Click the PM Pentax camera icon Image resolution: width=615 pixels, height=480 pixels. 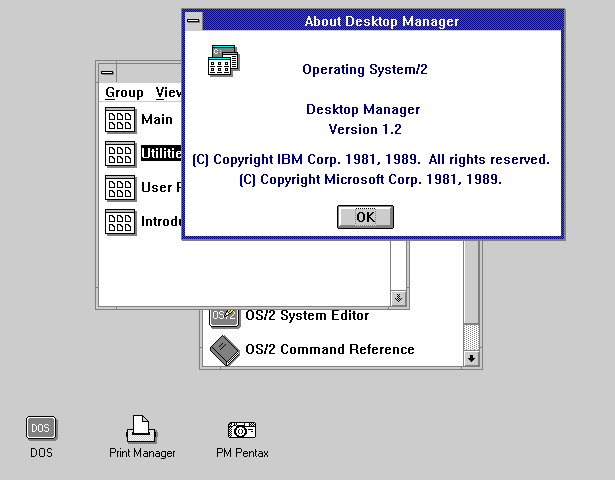(242, 430)
